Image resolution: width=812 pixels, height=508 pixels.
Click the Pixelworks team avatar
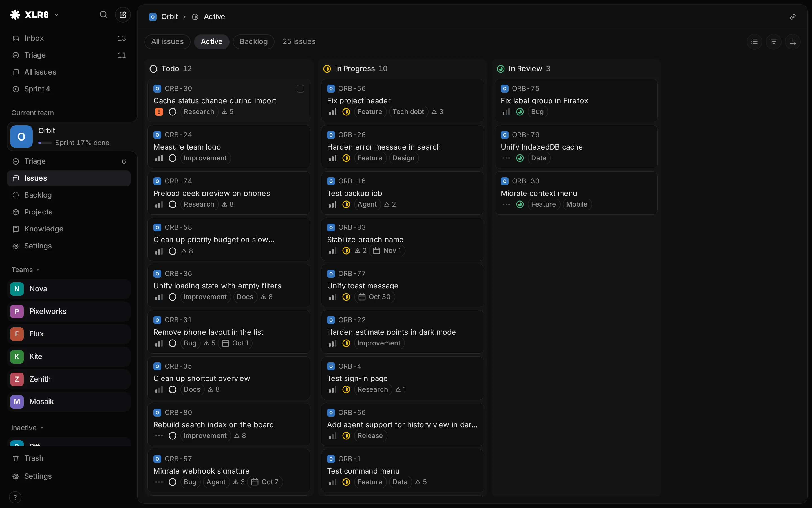[17, 312]
